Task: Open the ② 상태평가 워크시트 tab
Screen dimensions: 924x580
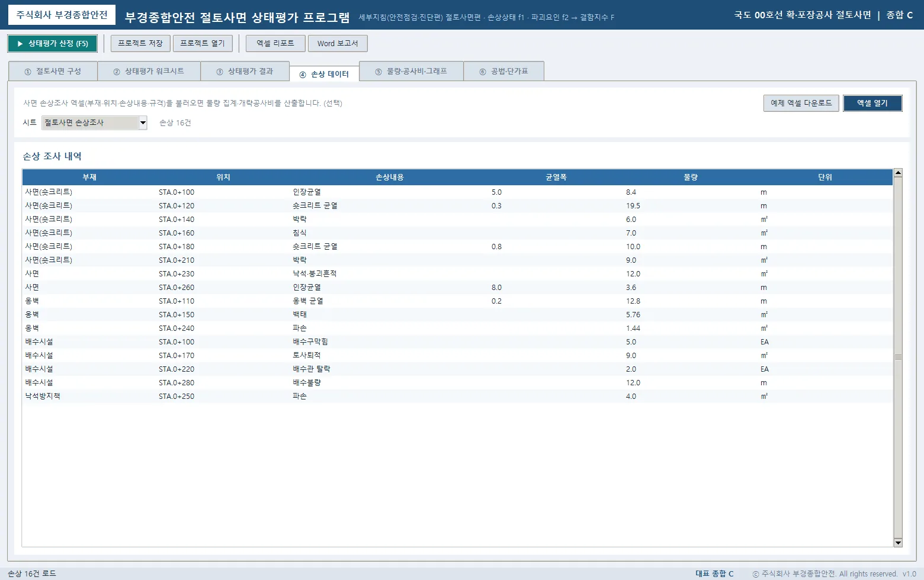Action: (x=149, y=71)
